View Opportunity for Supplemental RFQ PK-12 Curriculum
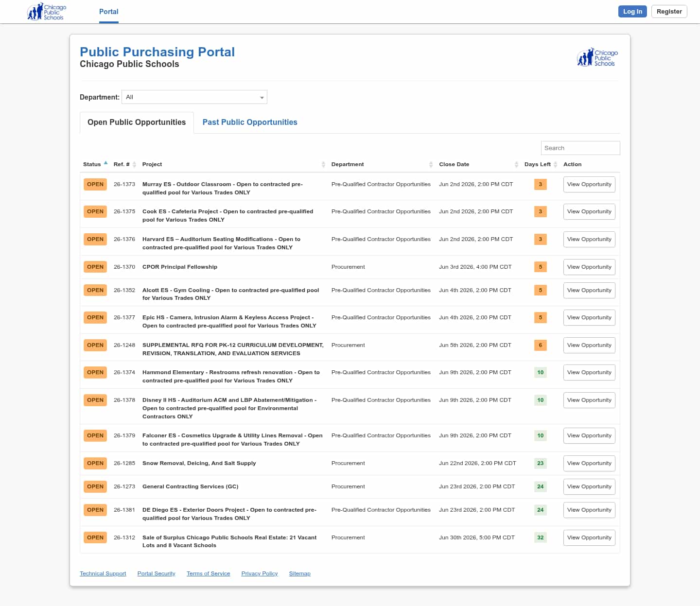 pos(589,346)
